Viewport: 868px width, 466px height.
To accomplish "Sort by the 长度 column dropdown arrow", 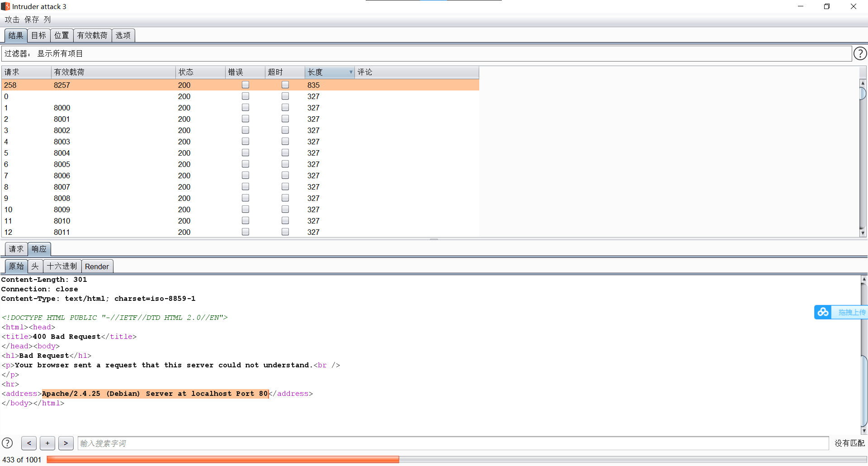I will [351, 72].
